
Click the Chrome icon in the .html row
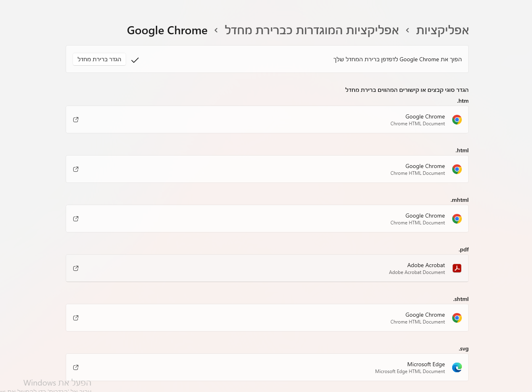tap(457, 169)
